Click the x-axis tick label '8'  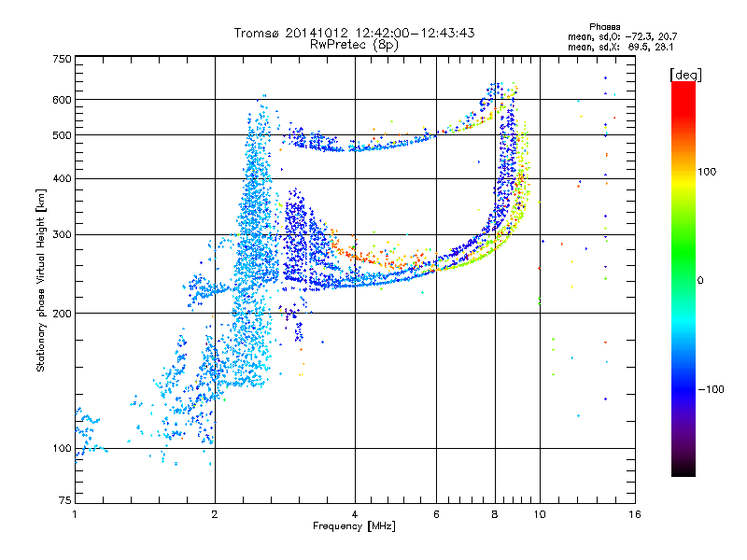click(495, 514)
